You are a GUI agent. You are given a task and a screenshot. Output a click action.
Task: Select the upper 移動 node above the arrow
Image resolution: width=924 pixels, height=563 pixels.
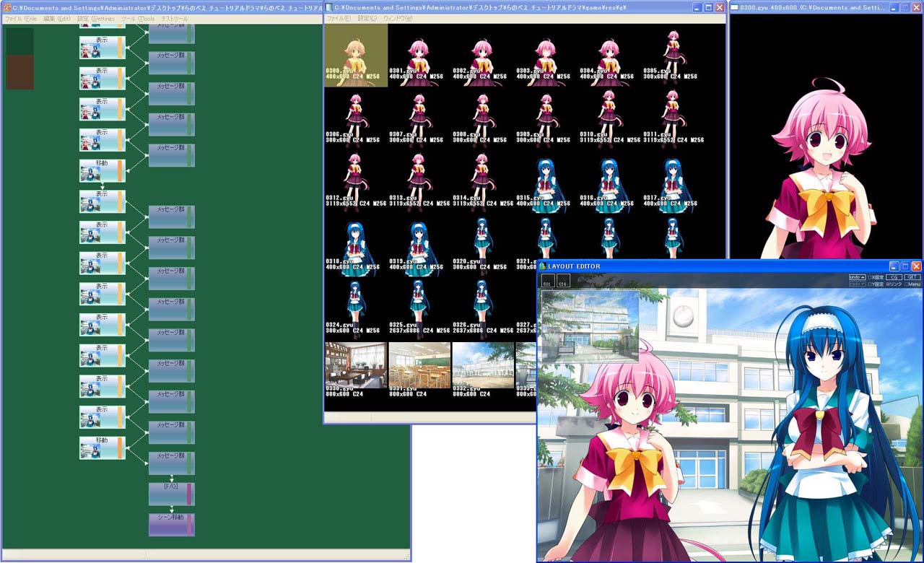click(103, 170)
